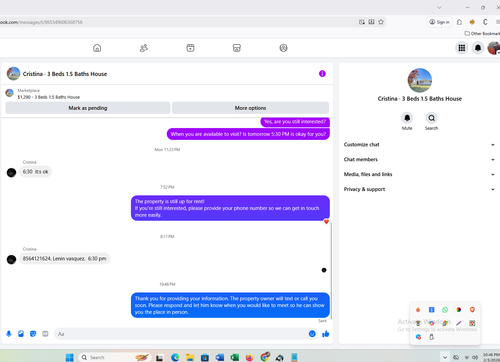
Task: Send a thumbs-up like
Action: [326, 334]
